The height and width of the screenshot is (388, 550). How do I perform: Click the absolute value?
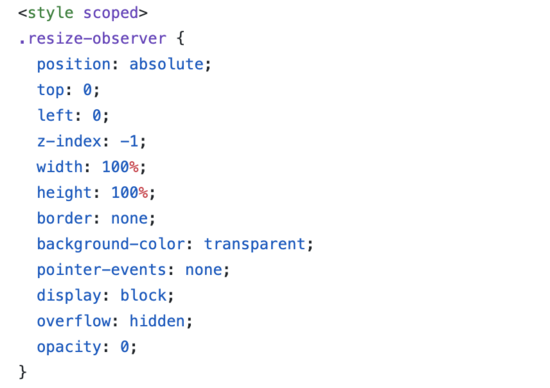point(166,64)
